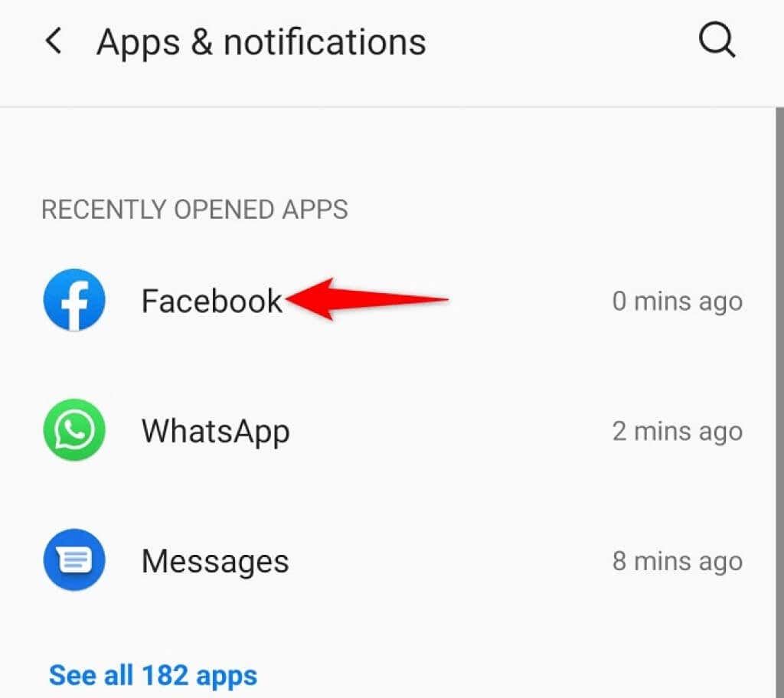Open the WhatsApp app entry
The image size is (784, 698).
pos(215,431)
